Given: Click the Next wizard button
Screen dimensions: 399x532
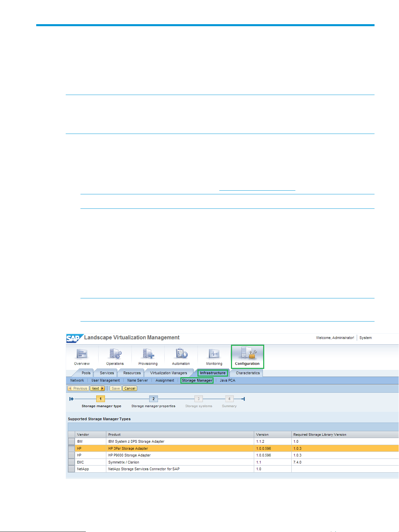Looking at the screenshot, I should pyautogui.click(x=98, y=388).
